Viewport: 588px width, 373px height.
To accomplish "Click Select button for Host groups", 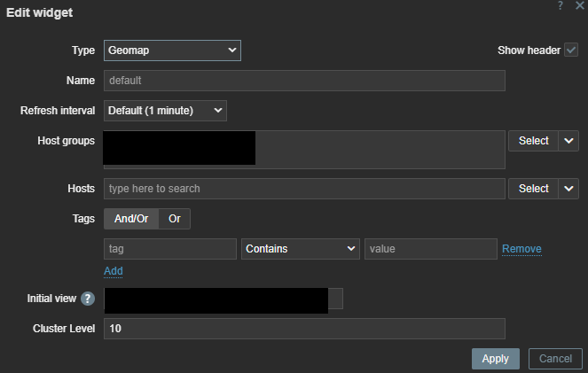I will tap(533, 141).
